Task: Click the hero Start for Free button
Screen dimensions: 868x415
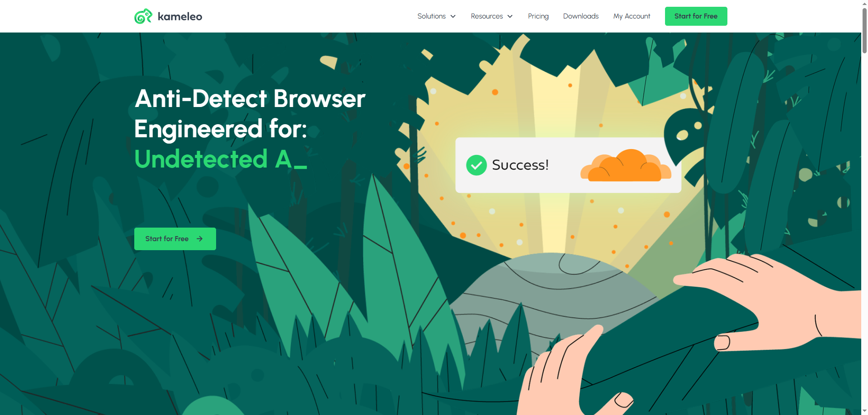Action: pos(175,239)
